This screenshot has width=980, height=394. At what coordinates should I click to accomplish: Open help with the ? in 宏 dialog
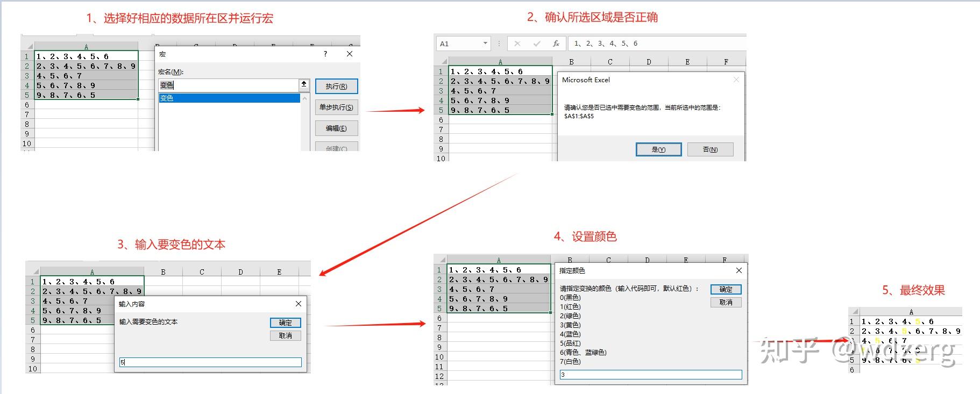click(325, 54)
